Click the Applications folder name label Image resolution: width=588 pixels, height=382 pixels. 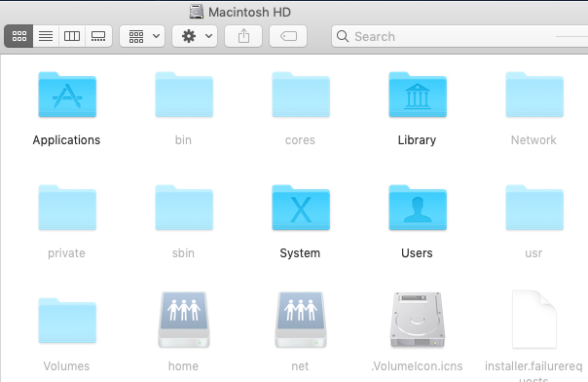pyautogui.click(x=66, y=140)
